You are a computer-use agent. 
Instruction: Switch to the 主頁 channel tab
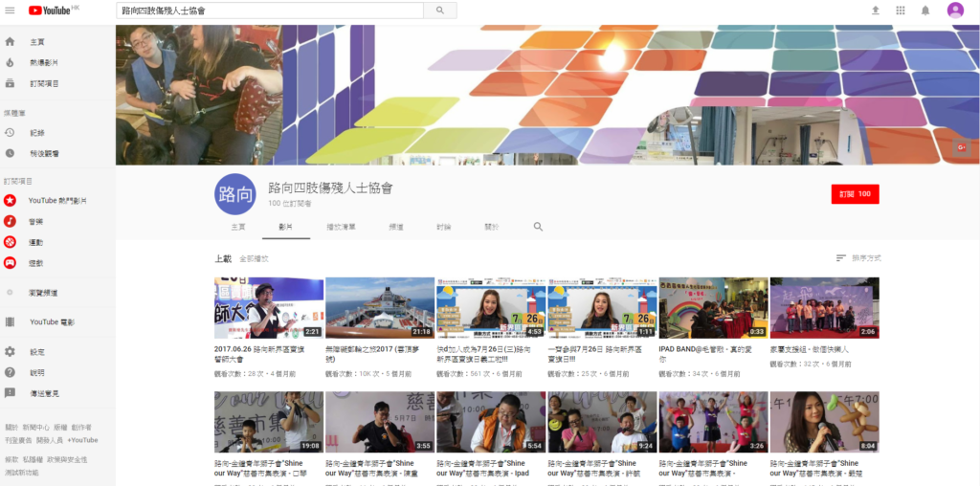click(238, 227)
